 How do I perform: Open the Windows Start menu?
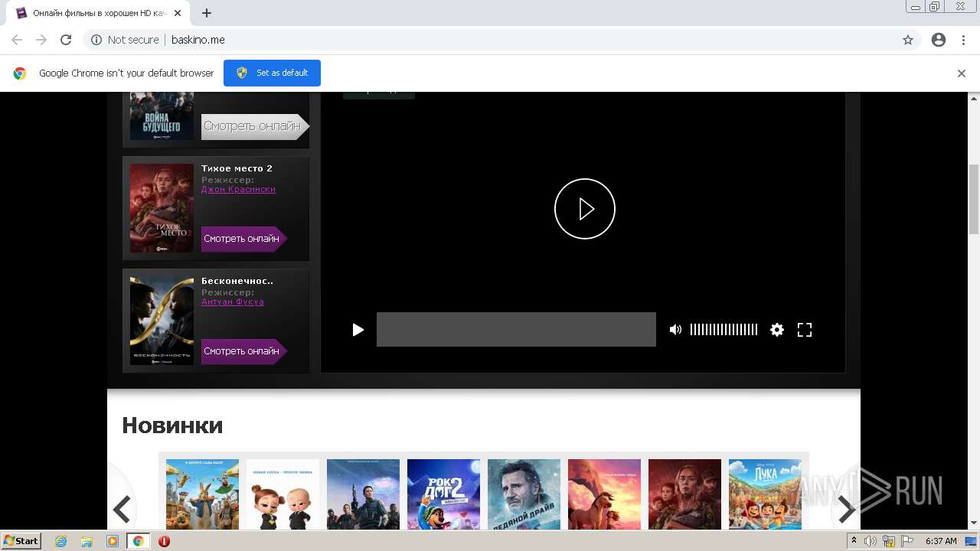click(21, 541)
